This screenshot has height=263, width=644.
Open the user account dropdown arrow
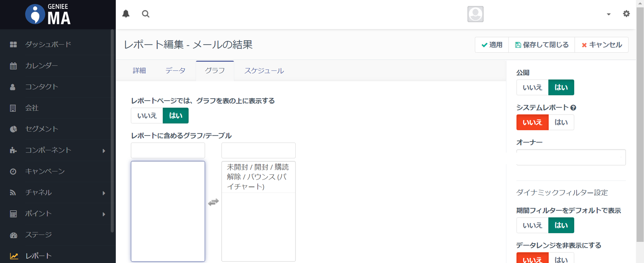(x=608, y=14)
